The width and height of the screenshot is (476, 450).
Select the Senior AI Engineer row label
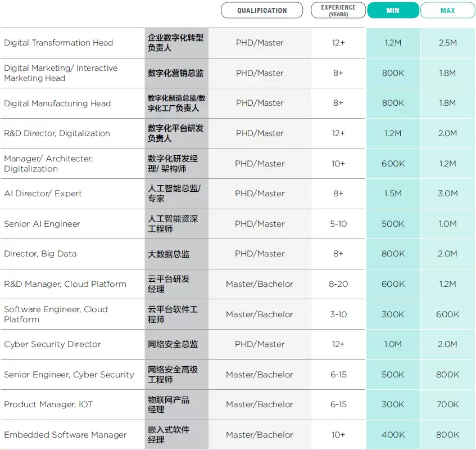[x=42, y=224]
